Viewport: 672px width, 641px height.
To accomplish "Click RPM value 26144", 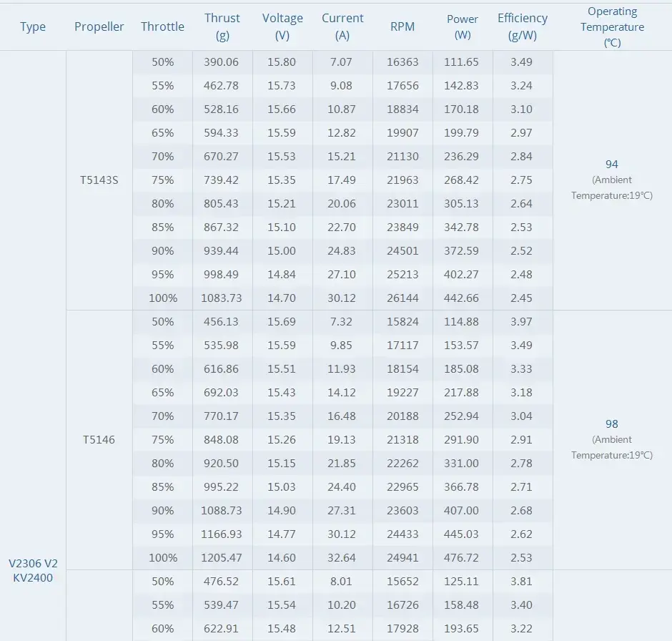I will pyautogui.click(x=402, y=298).
